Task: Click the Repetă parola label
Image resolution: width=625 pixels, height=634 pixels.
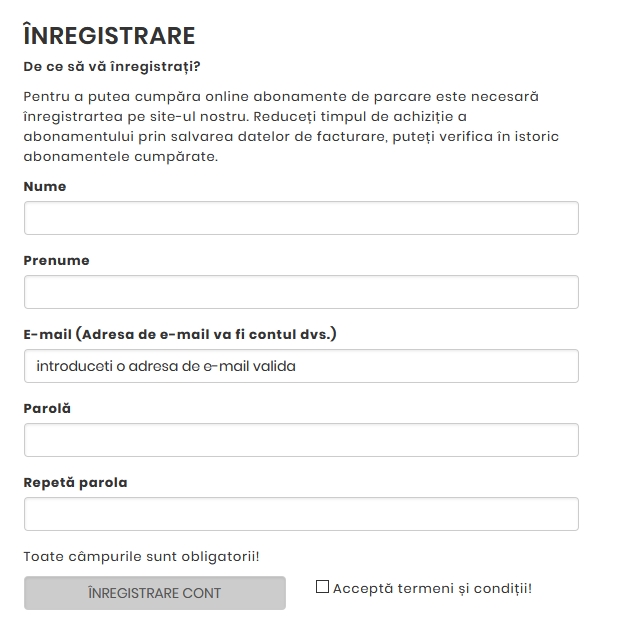Action: click(76, 482)
